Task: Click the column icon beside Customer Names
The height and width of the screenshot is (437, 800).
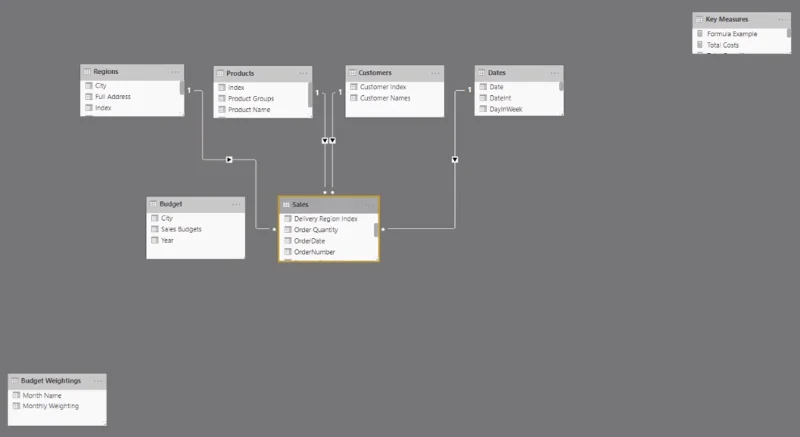Action: [x=354, y=98]
